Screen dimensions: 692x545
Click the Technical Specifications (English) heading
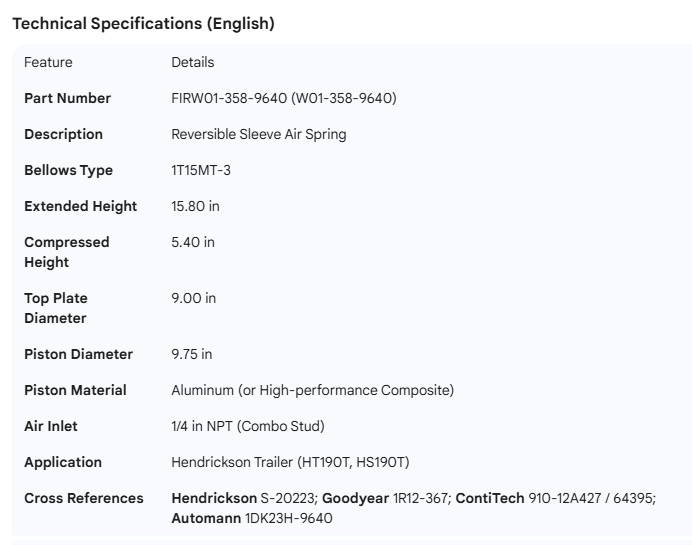pos(143,24)
